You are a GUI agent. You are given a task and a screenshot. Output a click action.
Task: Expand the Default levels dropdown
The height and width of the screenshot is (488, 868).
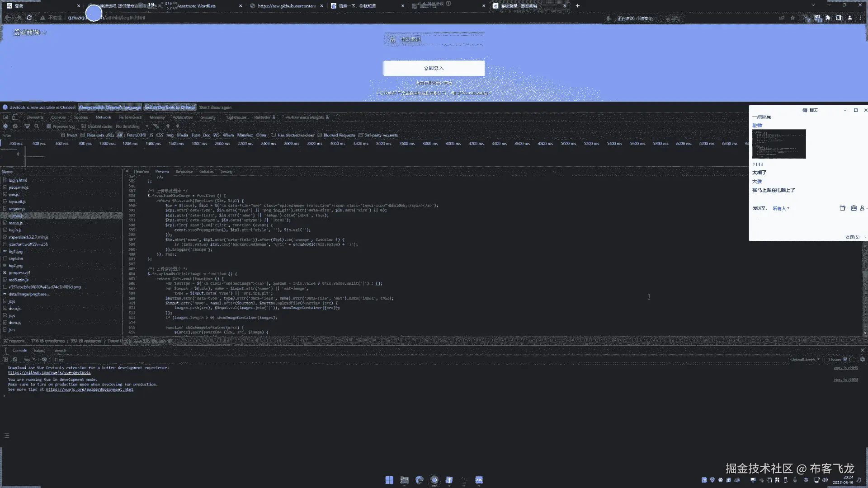click(x=805, y=360)
